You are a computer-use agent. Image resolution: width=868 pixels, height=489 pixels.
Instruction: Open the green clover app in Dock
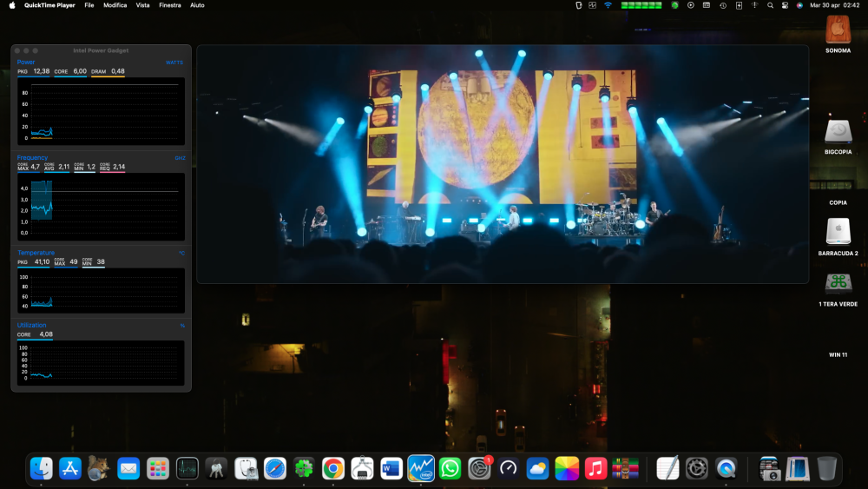(304, 468)
